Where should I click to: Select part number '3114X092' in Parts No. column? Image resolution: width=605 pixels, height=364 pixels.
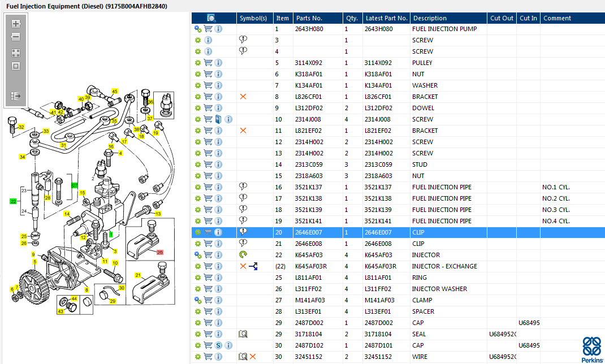[309, 63]
